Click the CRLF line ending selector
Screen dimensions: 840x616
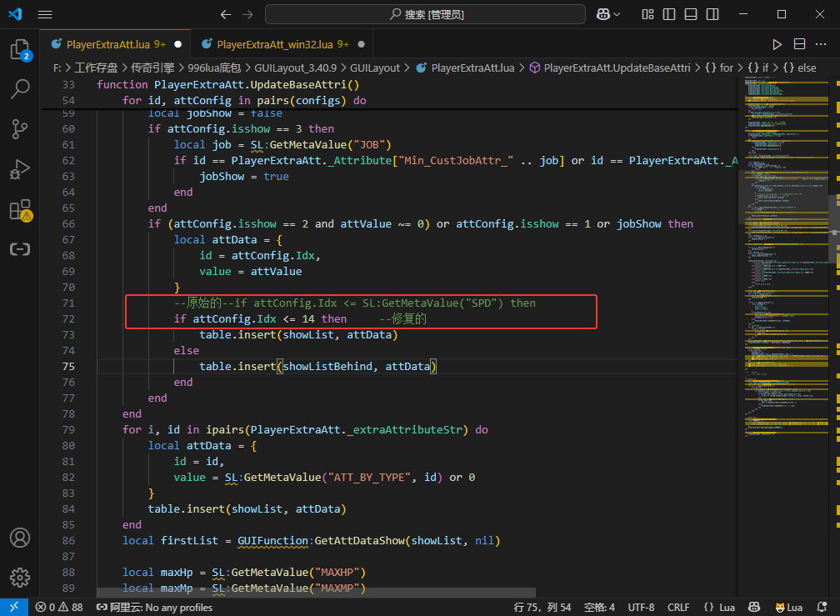(678, 607)
